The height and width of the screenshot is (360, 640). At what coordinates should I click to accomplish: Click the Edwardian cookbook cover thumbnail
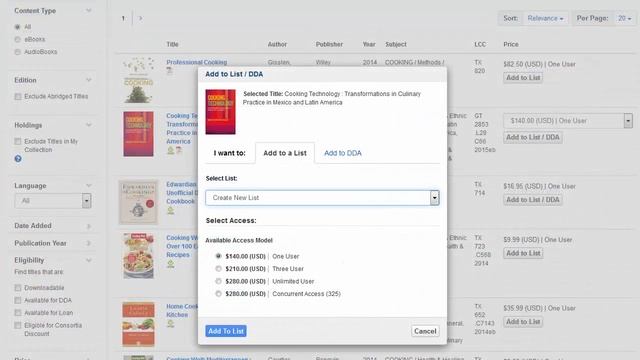[138, 202]
